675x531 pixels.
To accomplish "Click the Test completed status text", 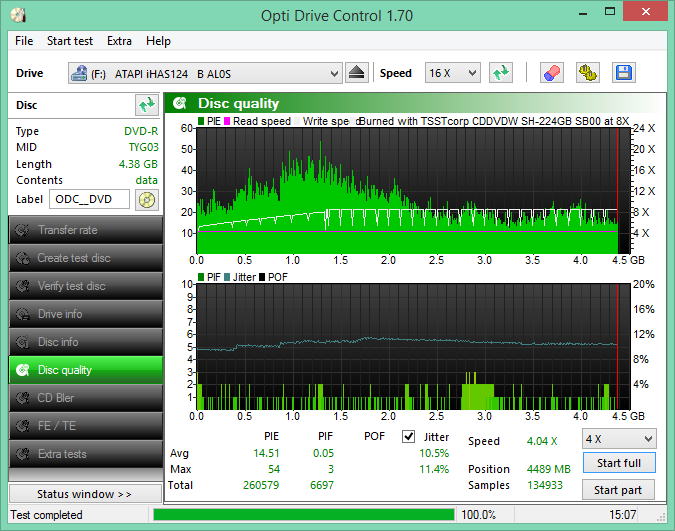I will click(46, 515).
